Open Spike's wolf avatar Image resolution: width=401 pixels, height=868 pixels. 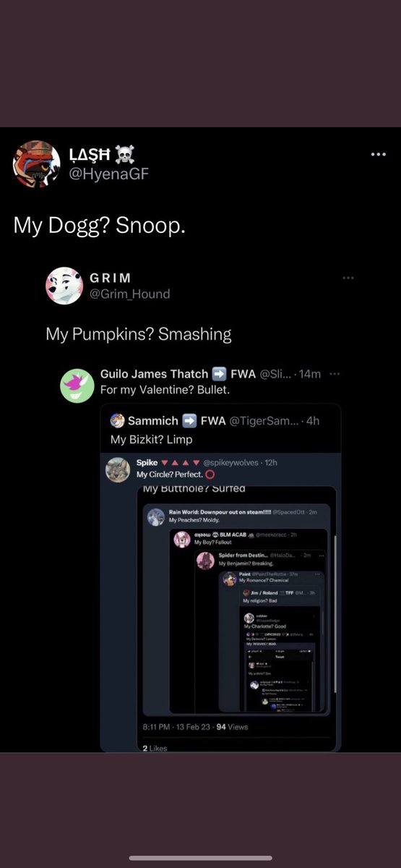[118, 469]
